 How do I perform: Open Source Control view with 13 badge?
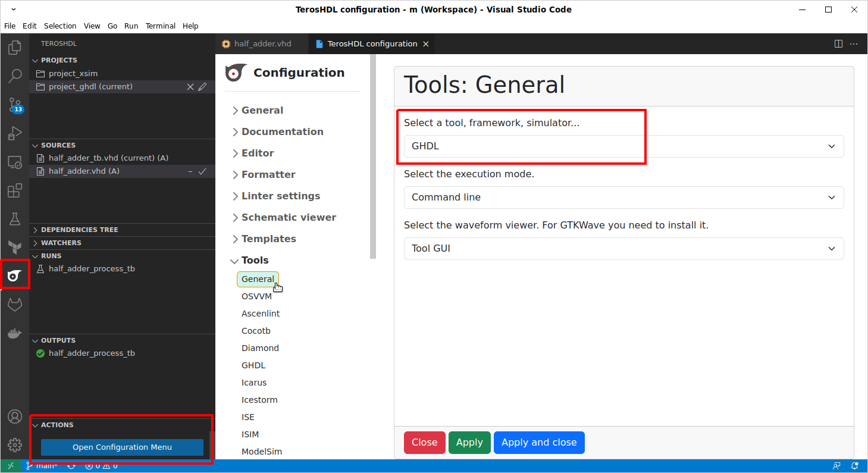15,105
